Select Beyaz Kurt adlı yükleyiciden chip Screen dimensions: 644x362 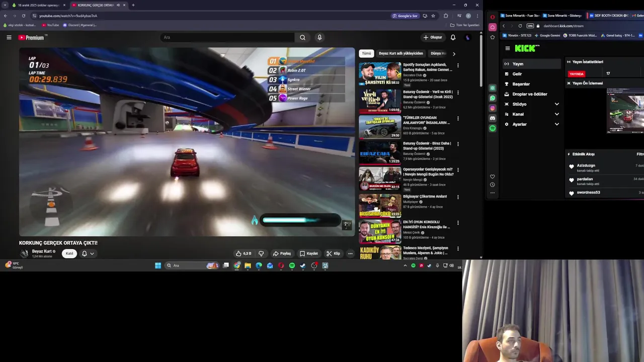pyautogui.click(x=401, y=53)
